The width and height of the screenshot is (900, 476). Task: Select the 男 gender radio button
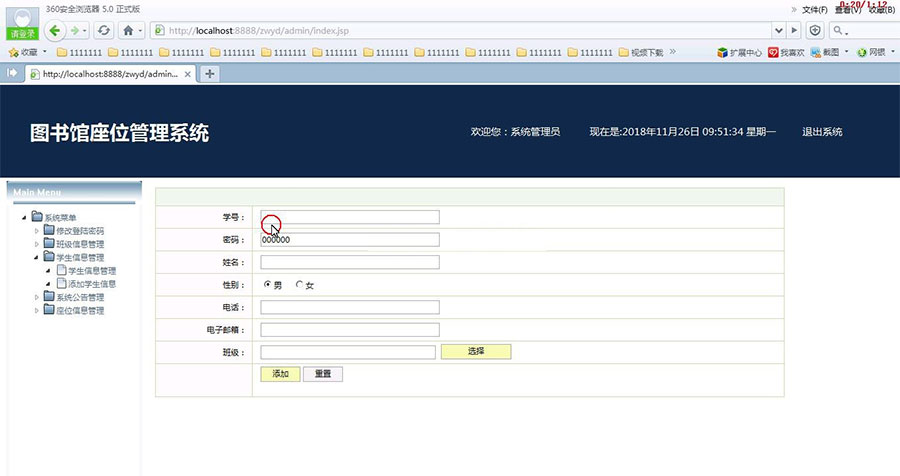(267, 285)
